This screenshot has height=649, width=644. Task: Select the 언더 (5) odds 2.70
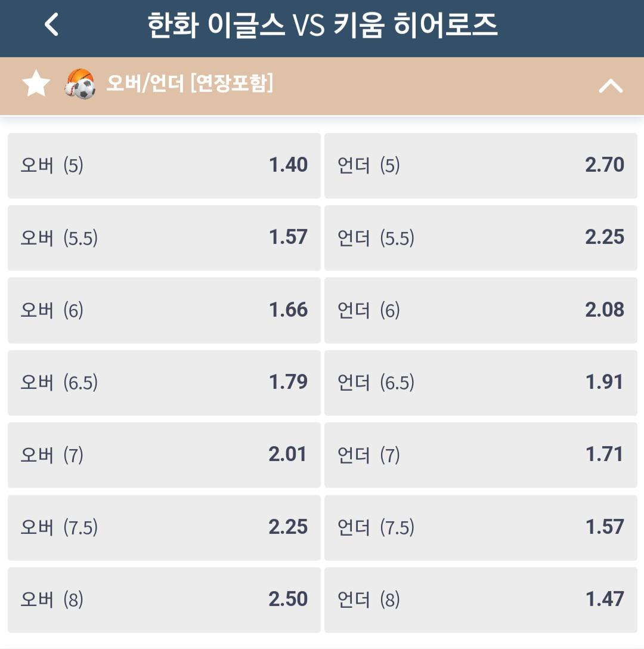pos(481,166)
